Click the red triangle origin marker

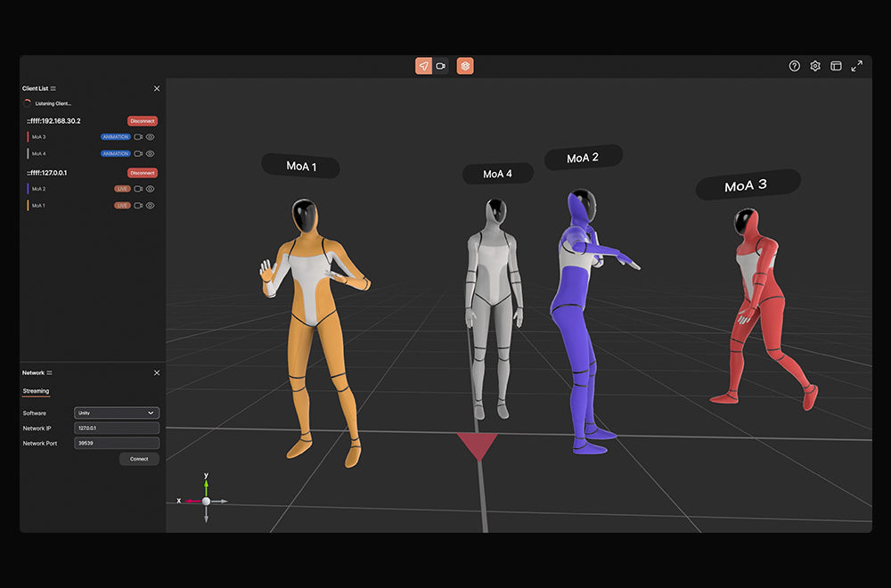478,446
